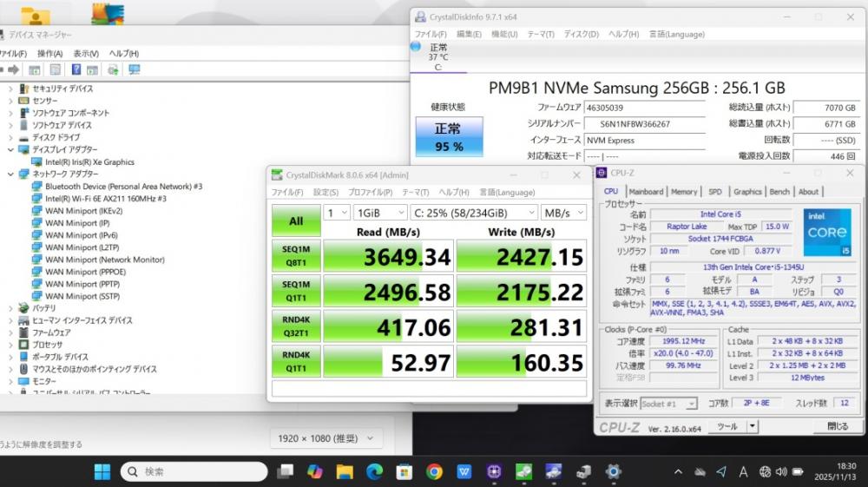This screenshot has height=487, width=868.
Task: Click the 閉じる button in CPU-Z
Action: pos(837,426)
